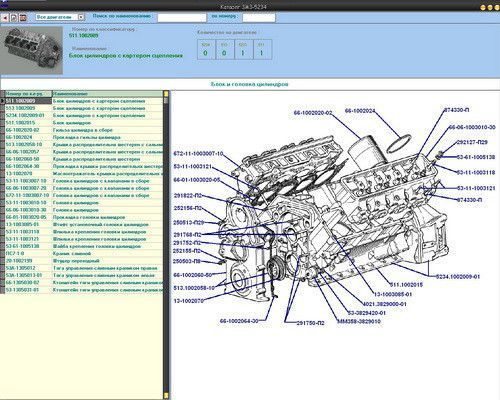The image size is (500, 400).
Task: Select row 66-1002020-02 in parts list
Action: pos(83,130)
